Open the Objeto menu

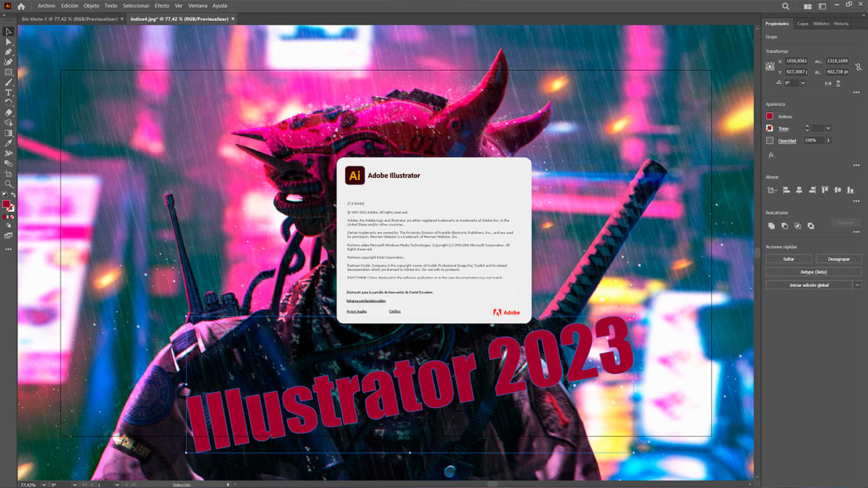click(x=91, y=6)
